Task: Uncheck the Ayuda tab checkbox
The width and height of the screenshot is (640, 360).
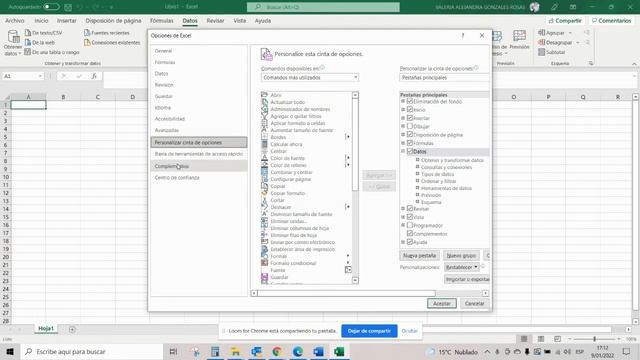Action: point(410,242)
